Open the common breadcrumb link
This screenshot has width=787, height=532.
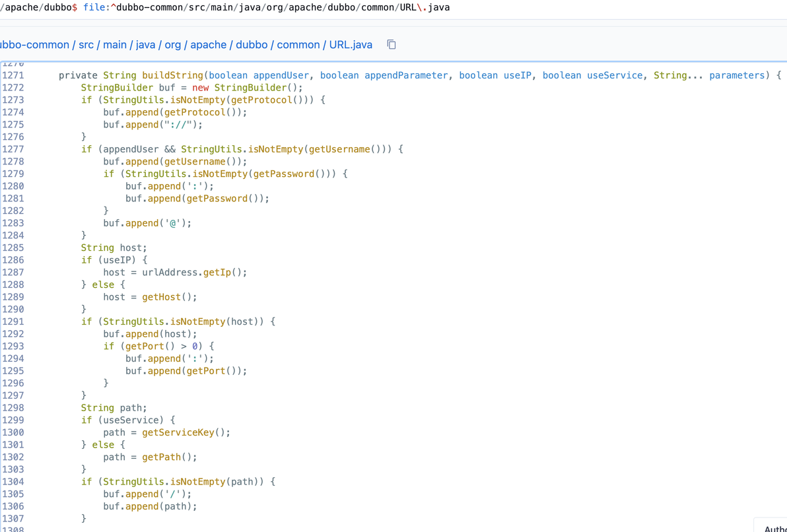(x=298, y=45)
